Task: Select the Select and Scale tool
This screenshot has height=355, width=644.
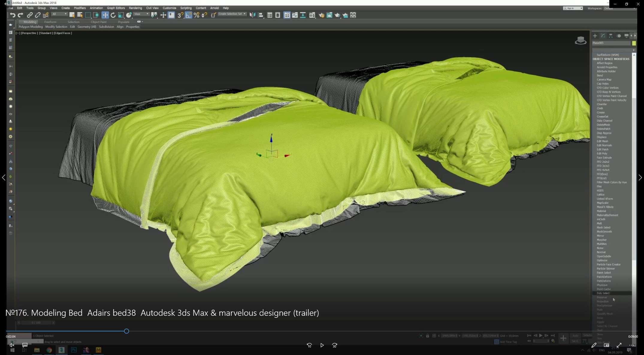Action: click(121, 15)
